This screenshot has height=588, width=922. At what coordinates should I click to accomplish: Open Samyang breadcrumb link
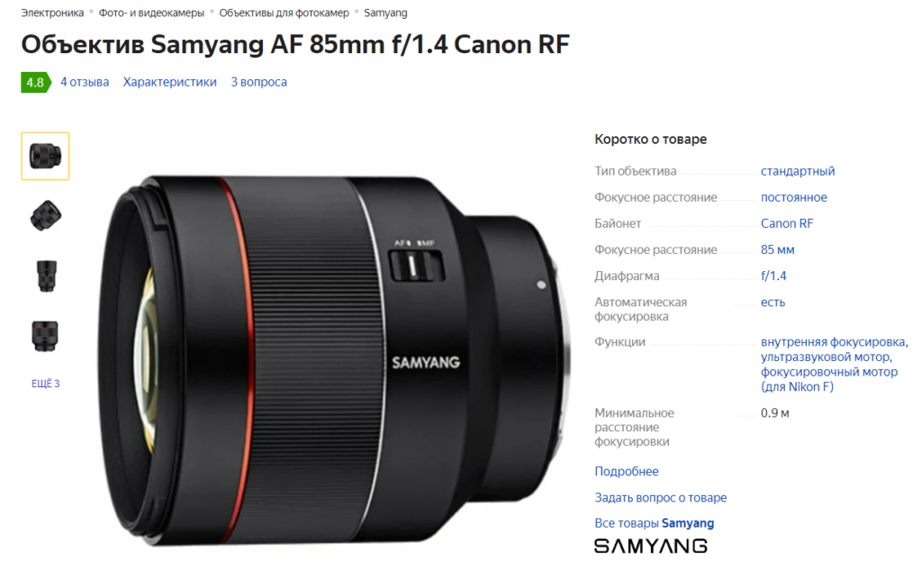tap(385, 13)
